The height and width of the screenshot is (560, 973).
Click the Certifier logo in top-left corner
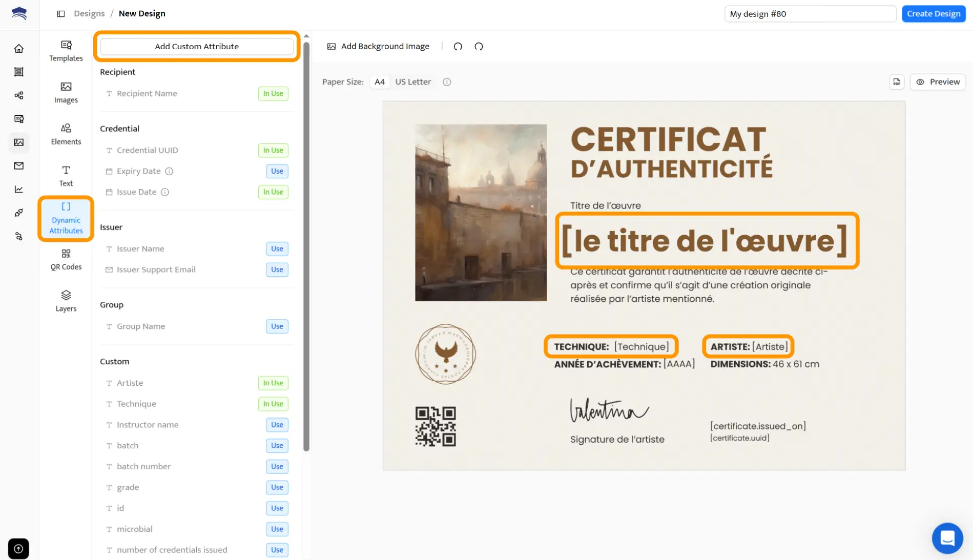19,13
